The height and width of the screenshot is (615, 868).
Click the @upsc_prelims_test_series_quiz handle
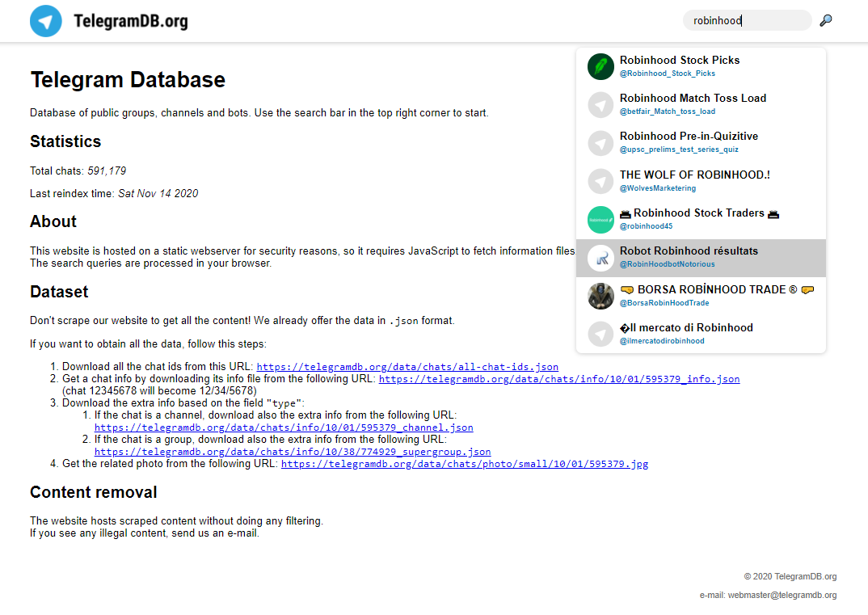(679, 150)
